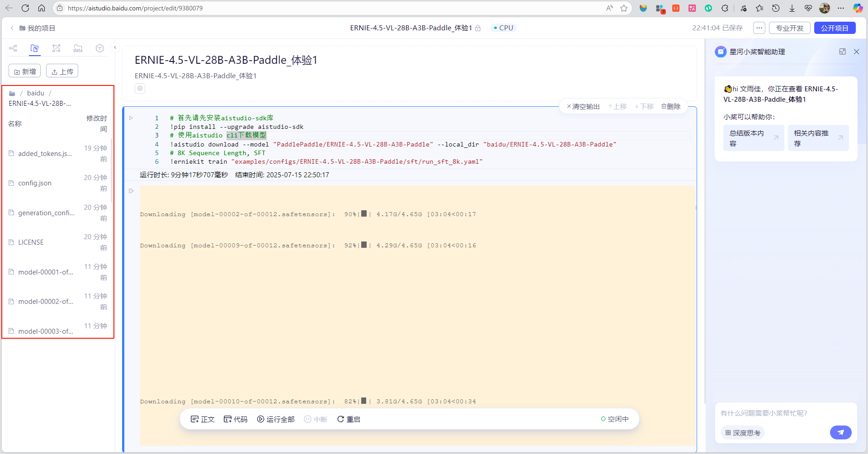Open browser extensions puzzle icon
The height and width of the screenshot is (454, 868).
click(725, 8)
